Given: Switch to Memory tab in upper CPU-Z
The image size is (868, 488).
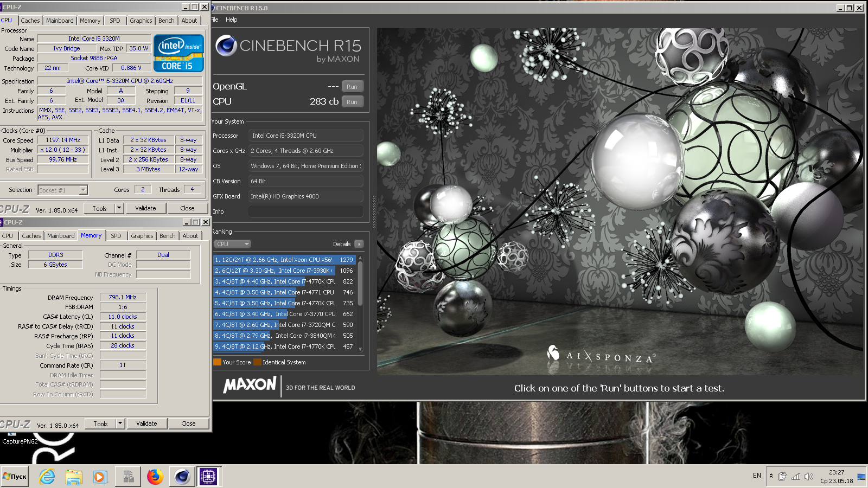Looking at the screenshot, I should [90, 21].
